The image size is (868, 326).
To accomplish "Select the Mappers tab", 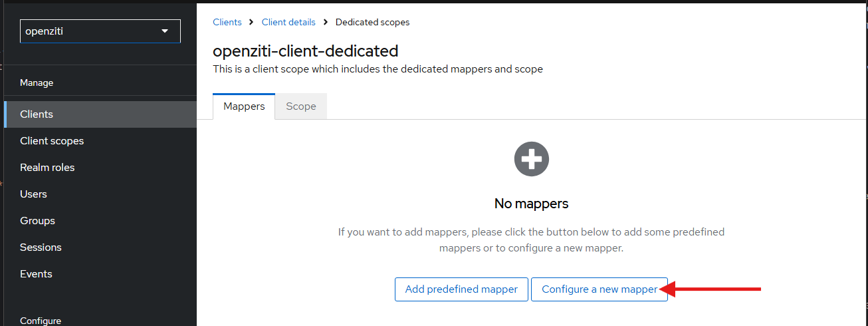I will pyautogui.click(x=244, y=106).
